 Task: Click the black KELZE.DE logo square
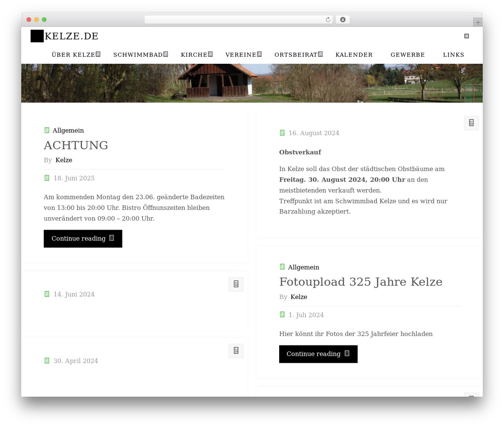(37, 36)
